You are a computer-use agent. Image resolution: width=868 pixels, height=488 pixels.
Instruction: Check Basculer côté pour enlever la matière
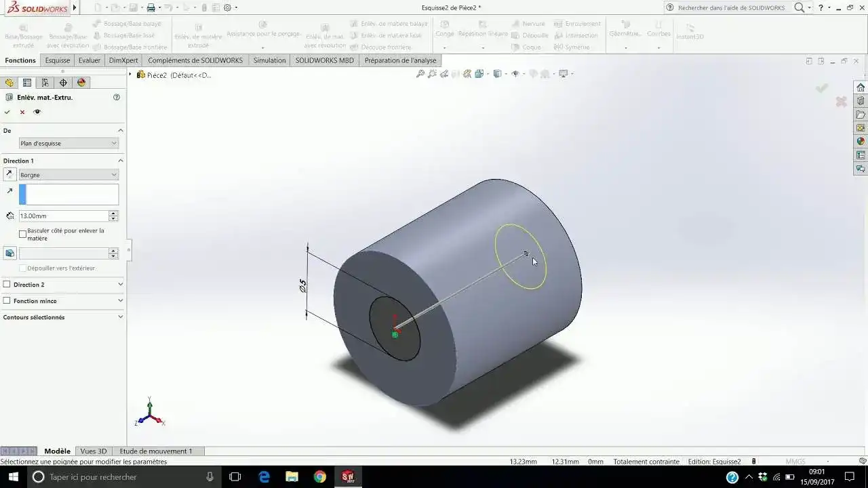click(x=22, y=234)
